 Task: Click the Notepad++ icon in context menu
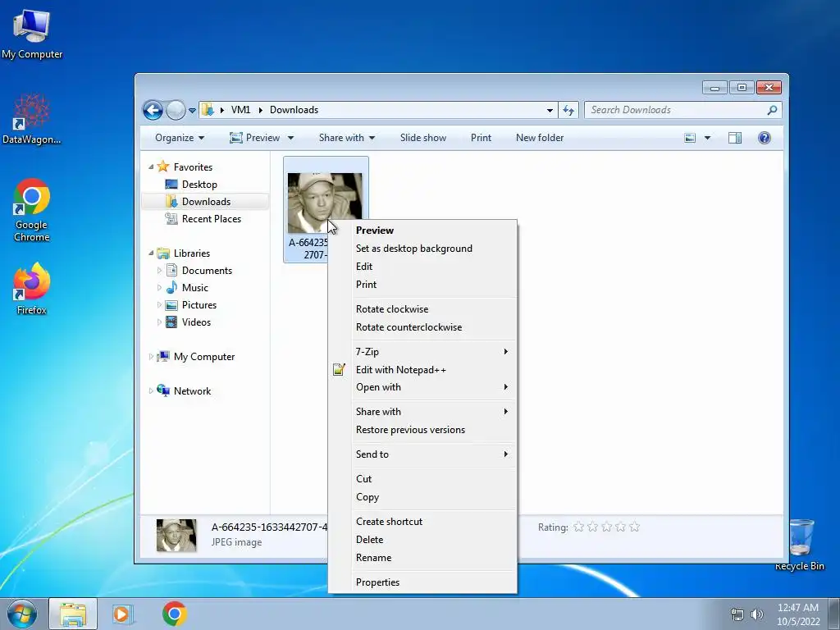click(339, 370)
